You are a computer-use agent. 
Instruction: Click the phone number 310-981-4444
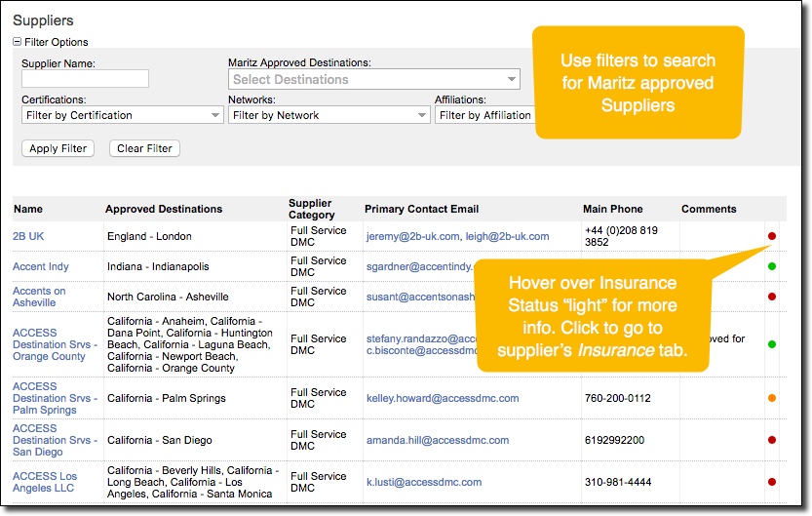(x=618, y=482)
